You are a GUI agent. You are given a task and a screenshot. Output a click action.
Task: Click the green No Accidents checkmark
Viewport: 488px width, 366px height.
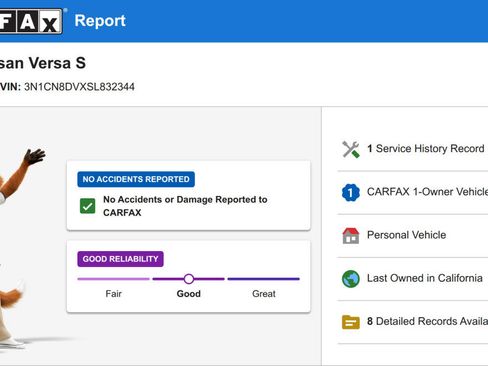88,206
